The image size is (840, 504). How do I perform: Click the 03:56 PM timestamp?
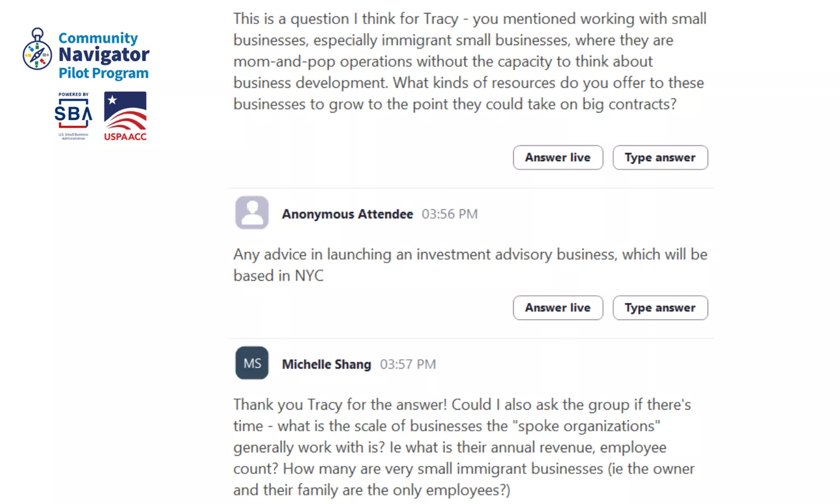point(450,214)
